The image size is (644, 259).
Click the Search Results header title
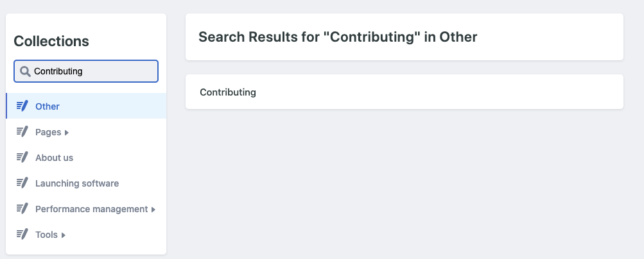pos(338,37)
